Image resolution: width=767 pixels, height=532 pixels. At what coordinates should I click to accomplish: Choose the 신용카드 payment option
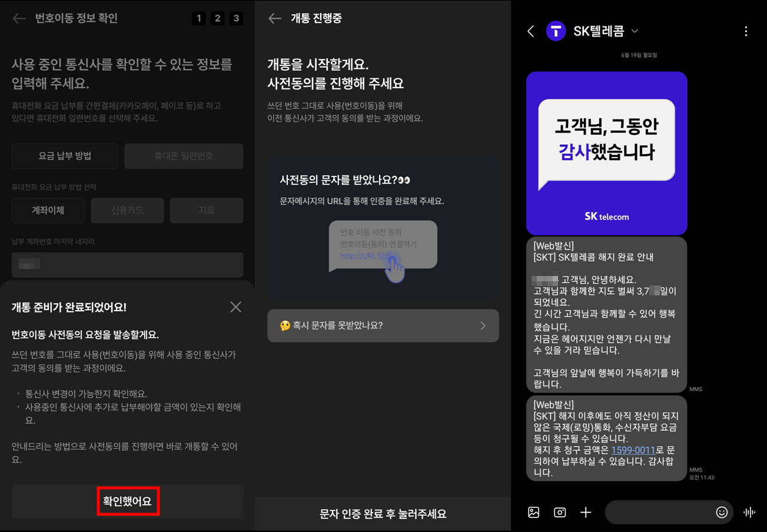point(127,211)
